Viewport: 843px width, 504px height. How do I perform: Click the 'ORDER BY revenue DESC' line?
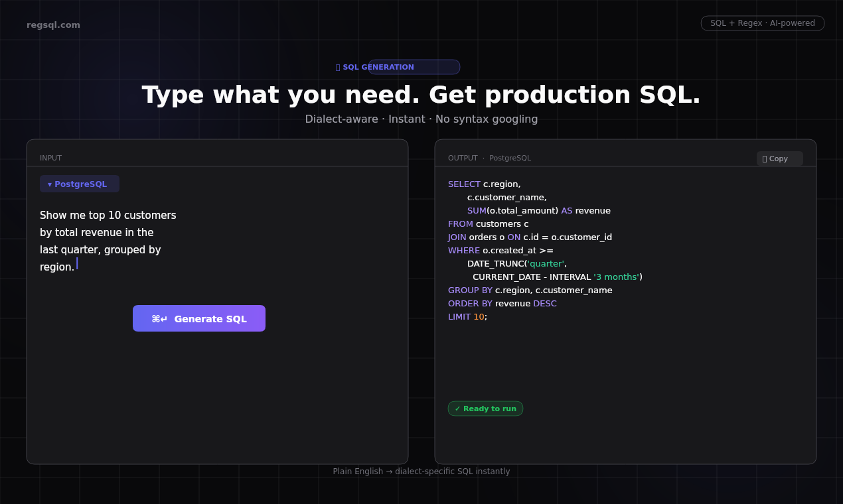coord(502,304)
